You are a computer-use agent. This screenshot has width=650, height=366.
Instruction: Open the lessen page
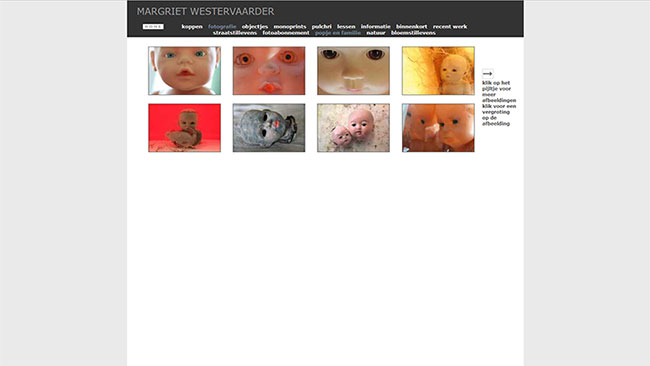pos(346,27)
